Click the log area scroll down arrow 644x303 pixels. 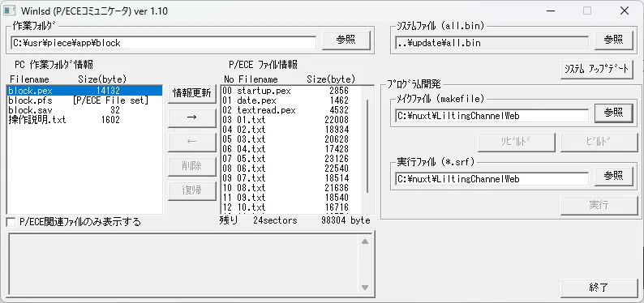tap(365, 288)
